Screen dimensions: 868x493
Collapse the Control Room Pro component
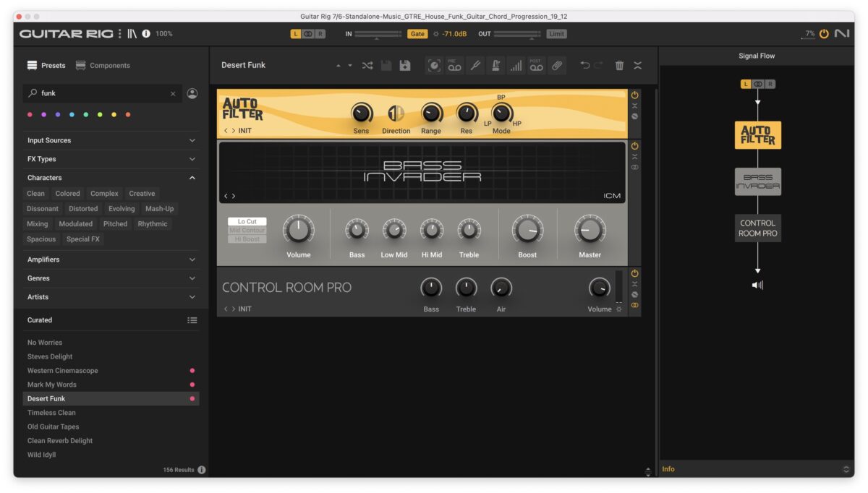(635, 284)
